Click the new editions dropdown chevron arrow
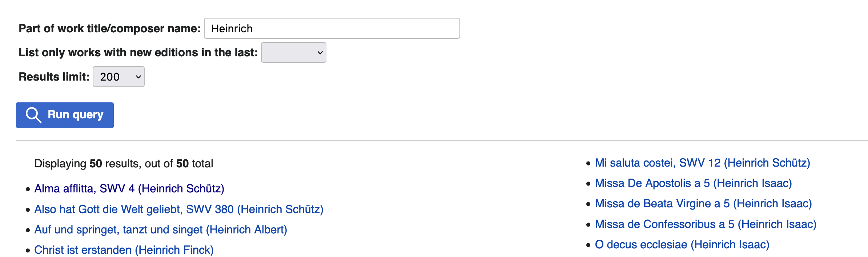The height and width of the screenshot is (257, 868). [320, 53]
